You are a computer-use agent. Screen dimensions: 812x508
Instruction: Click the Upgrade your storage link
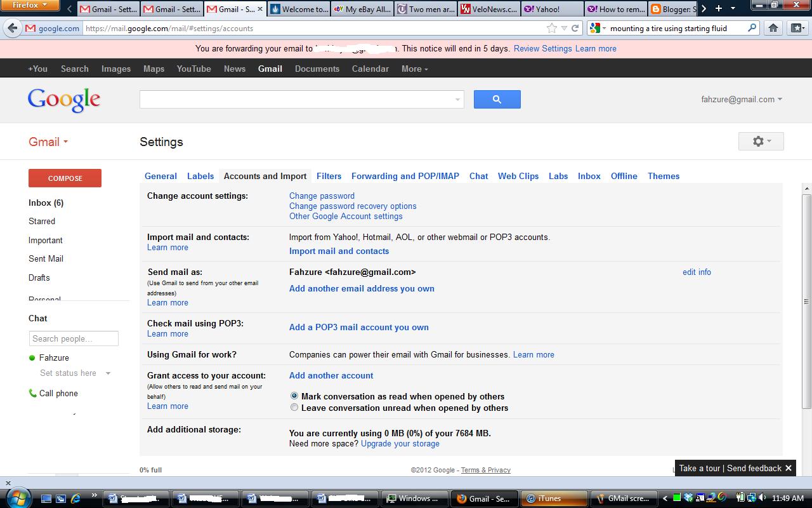point(400,443)
